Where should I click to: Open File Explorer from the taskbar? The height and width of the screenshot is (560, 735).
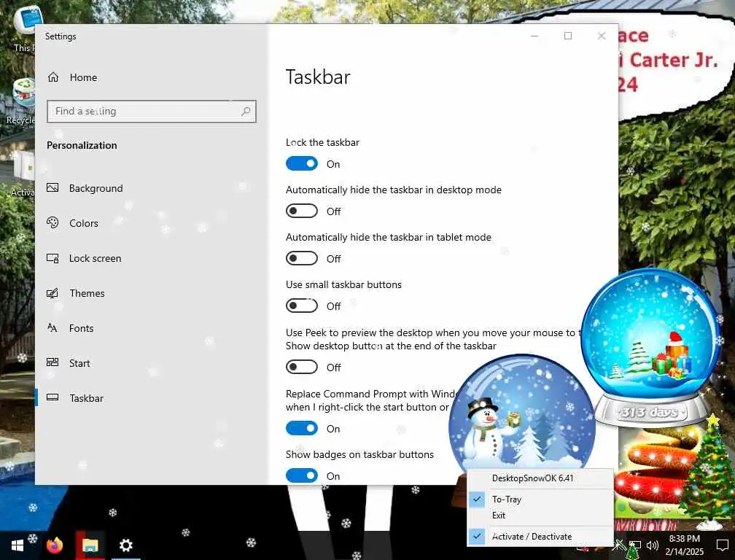(x=90, y=545)
